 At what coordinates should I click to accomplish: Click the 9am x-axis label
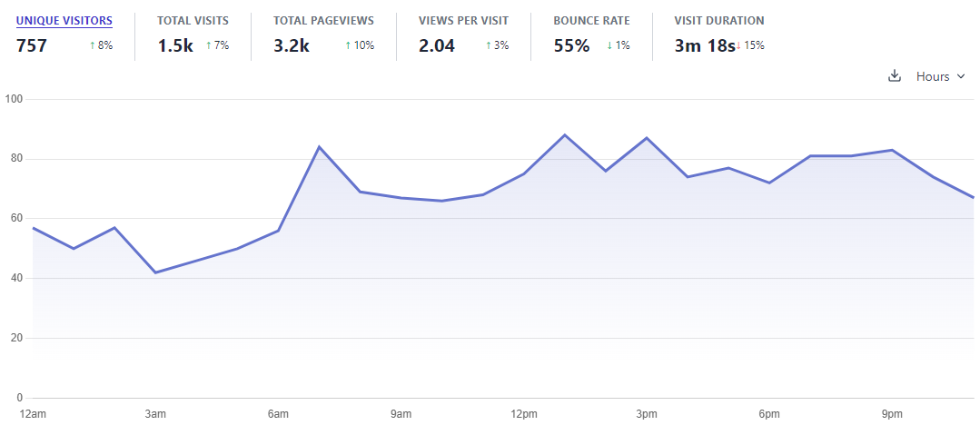pos(401,414)
